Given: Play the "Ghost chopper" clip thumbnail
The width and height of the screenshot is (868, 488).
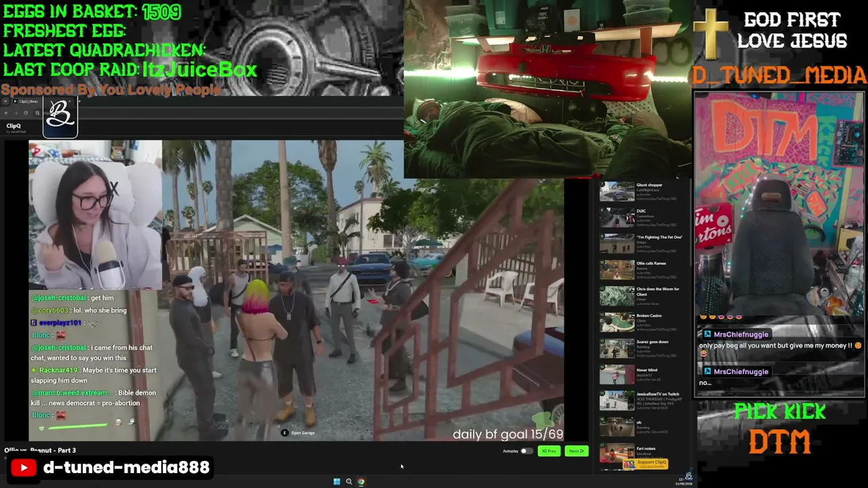Looking at the screenshot, I should (x=617, y=191).
